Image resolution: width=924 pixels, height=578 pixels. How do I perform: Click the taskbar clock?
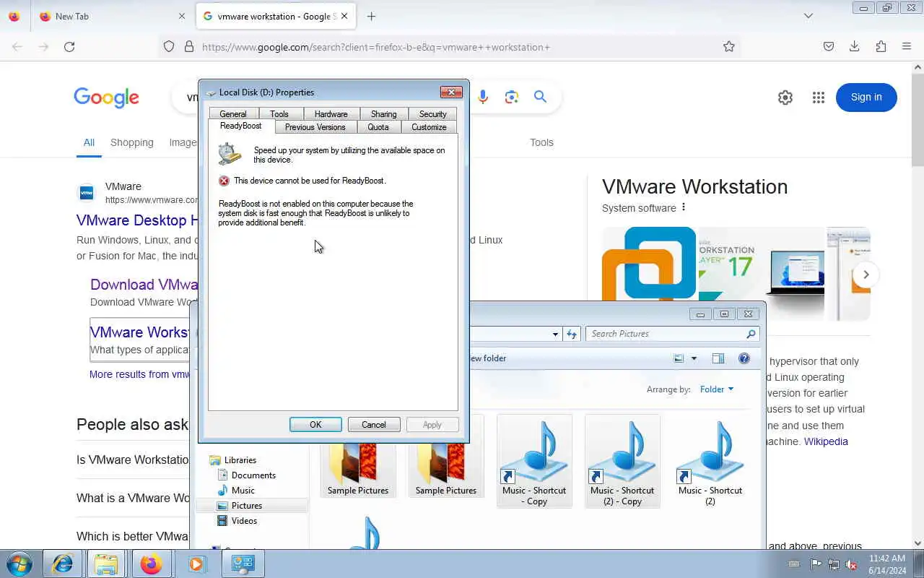pos(887,564)
